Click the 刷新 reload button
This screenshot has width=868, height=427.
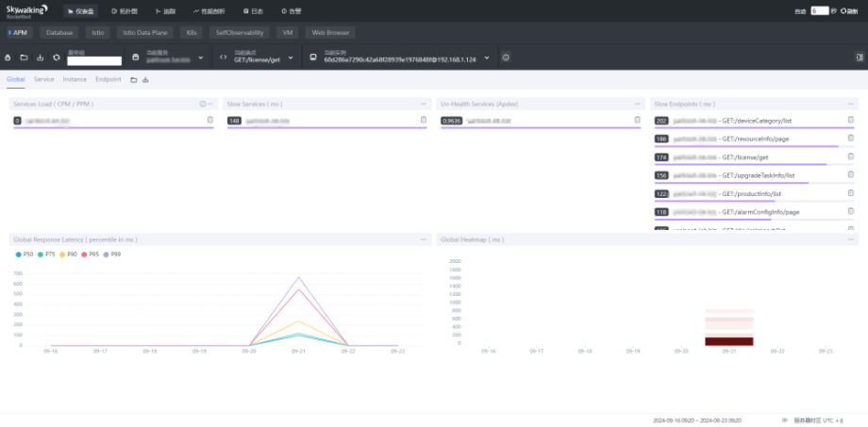click(x=849, y=11)
